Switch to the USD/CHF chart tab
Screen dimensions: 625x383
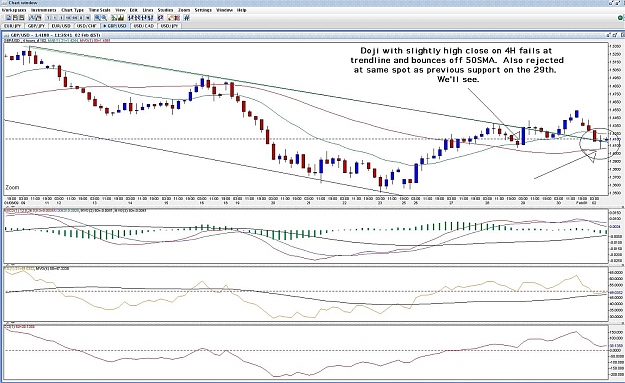(87, 26)
